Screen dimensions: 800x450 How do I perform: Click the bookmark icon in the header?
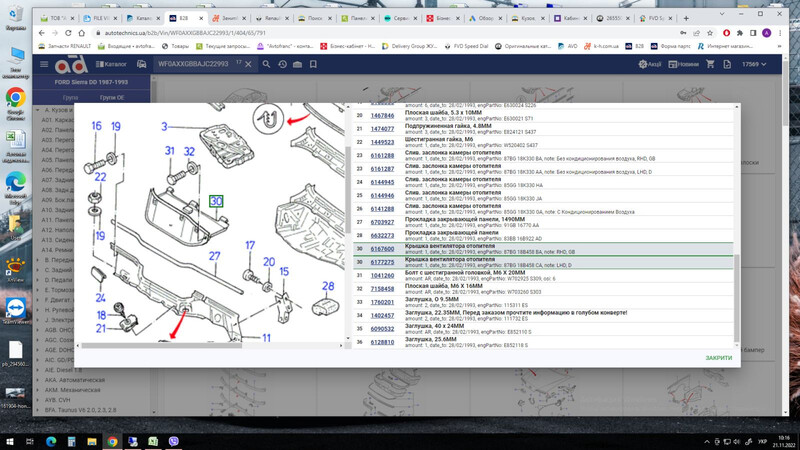(313, 64)
